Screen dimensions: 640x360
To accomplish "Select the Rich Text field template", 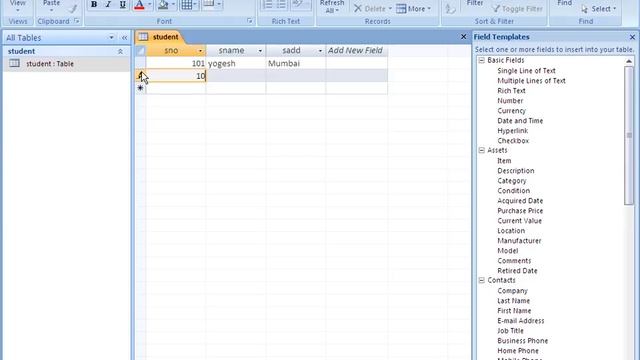I will coord(511,91).
